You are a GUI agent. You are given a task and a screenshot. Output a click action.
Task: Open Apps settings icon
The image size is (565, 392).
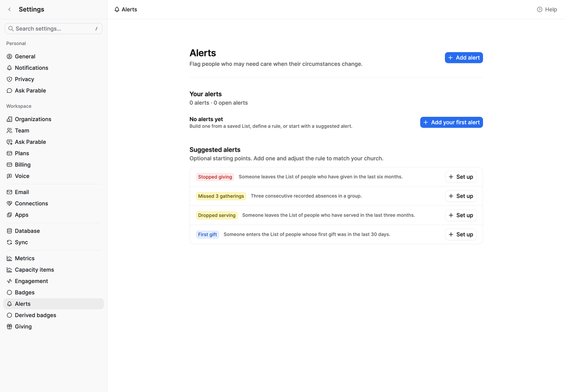point(9,215)
